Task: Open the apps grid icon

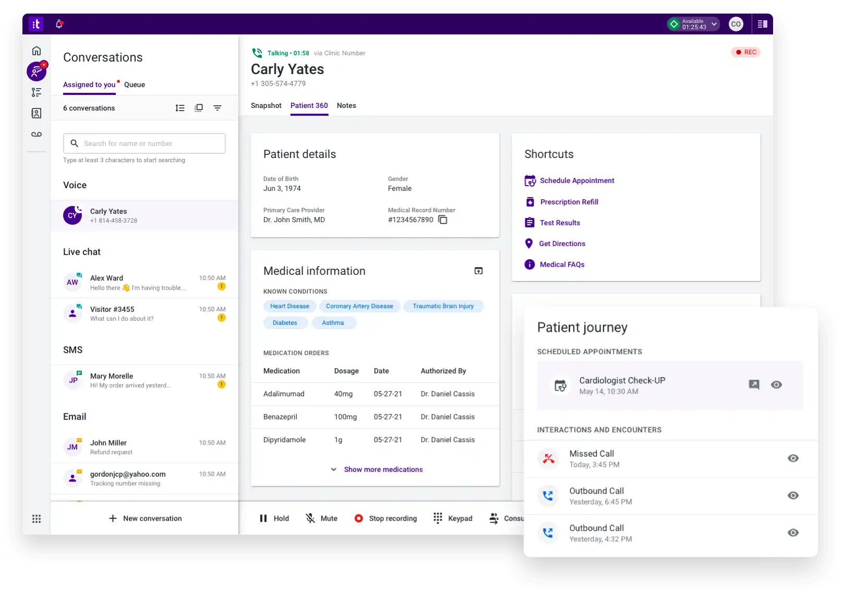Action: 37,518
